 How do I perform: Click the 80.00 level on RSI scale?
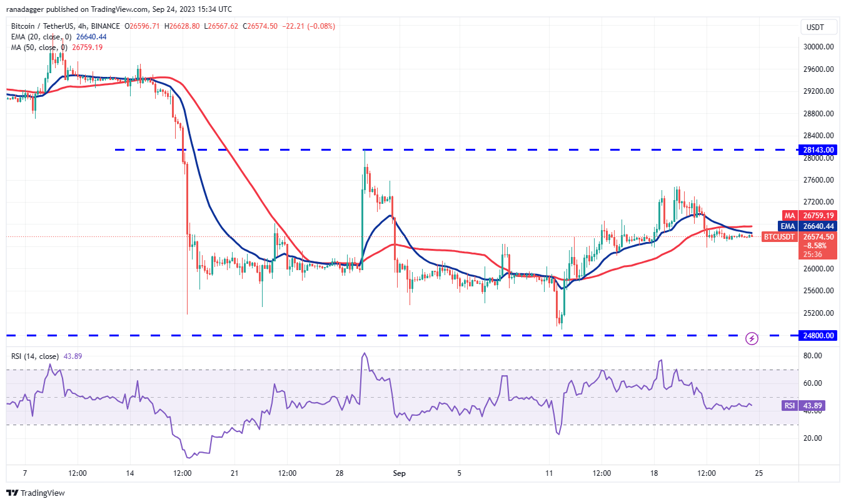(812, 356)
